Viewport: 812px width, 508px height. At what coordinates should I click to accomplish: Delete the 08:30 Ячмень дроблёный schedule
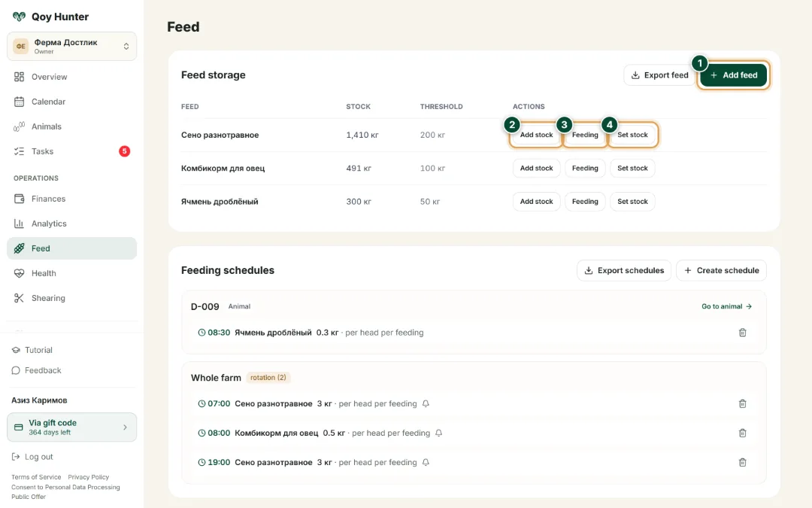[x=742, y=333]
